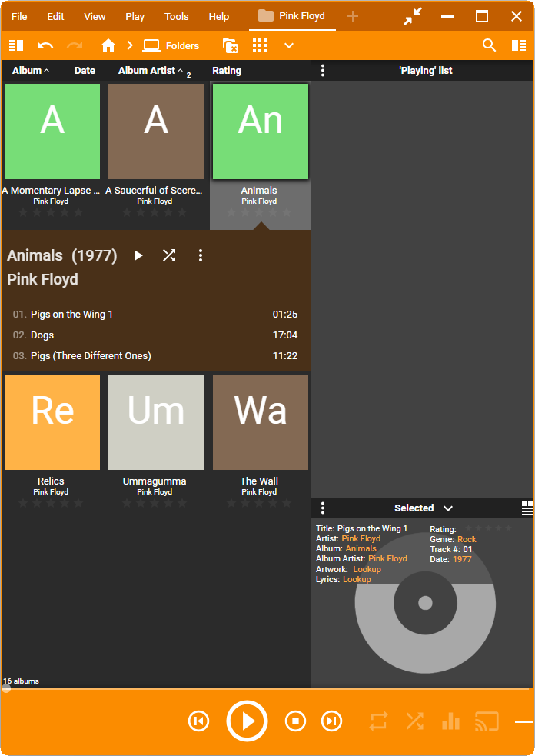This screenshot has width=535, height=756.
Task: Shuffle the Animals album tracks
Action: [x=169, y=255]
